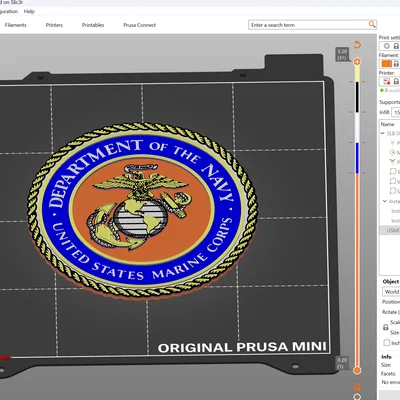Click the lock icon beside Print settings

pyautogui.click(x=396, y=46)
